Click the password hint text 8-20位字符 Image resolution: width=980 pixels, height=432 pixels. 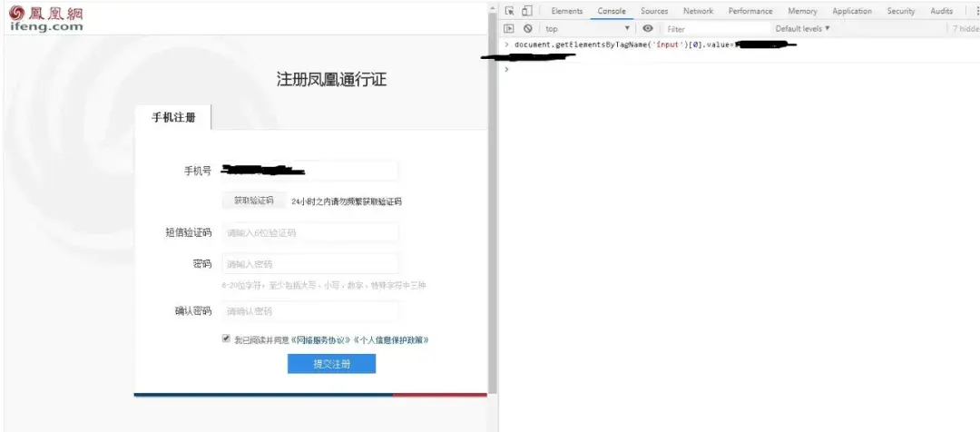pyautogui.click(x=324, y=285)
